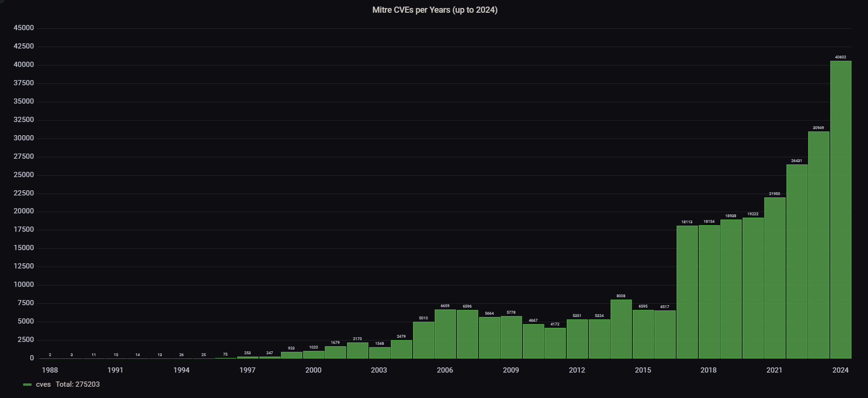Image resolution: width=868 pixels, height=398 pixels.
Task: Pick the 2020 bar showing 19222
Action: (753, 288)
